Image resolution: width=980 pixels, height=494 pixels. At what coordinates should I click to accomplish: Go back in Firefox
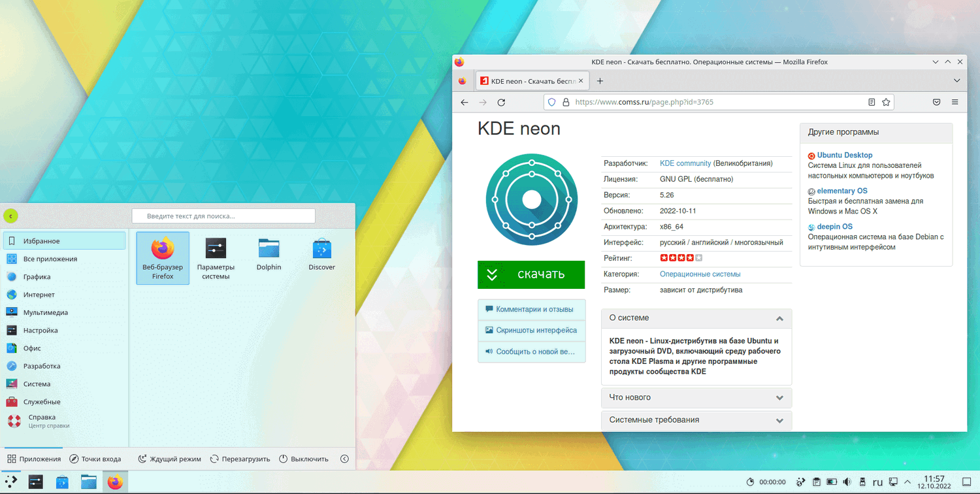tap(465, 103)
